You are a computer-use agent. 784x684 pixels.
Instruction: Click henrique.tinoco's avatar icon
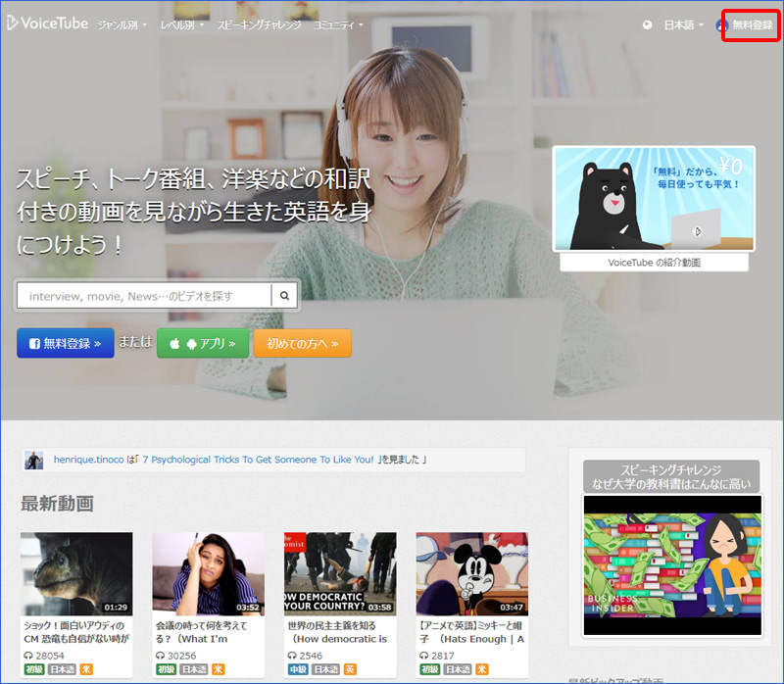(34, 461)
